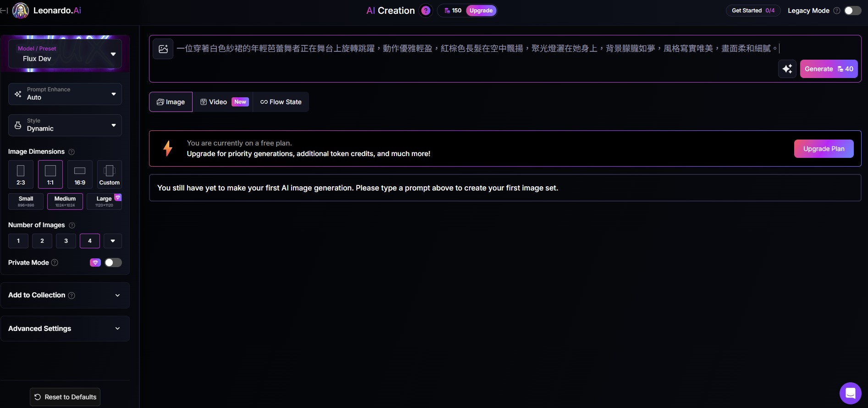
Task: Select the 16:9 aspect ratio option
Action: (x=80, y=174)
